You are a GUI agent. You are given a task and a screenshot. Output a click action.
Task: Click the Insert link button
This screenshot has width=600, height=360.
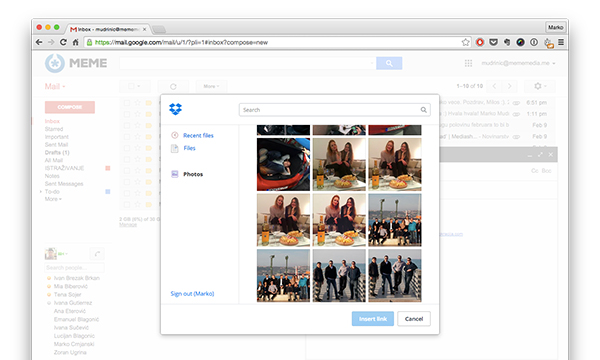373,319
